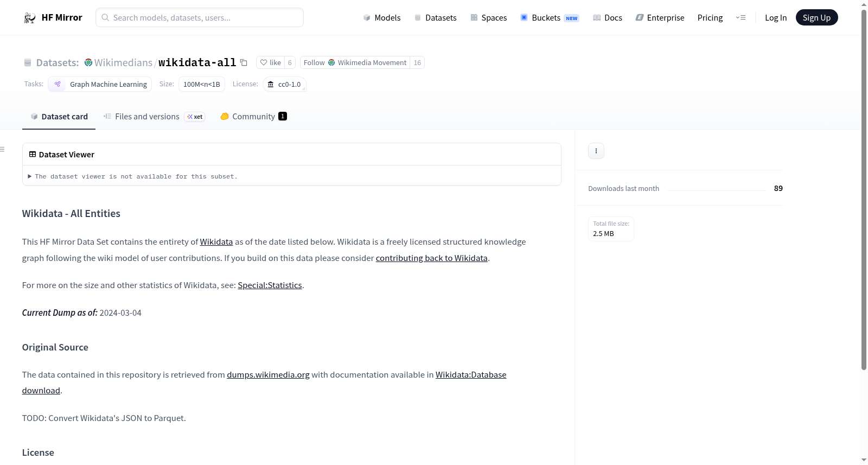The image size is (868, 465).
Task: Click the follower count of 16
Action: coord(417,63)
